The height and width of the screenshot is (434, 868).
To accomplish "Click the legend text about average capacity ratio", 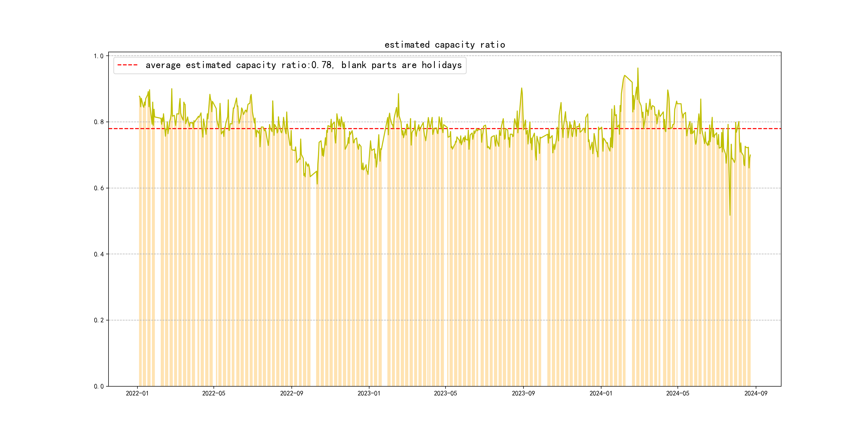I will point(303,65).
